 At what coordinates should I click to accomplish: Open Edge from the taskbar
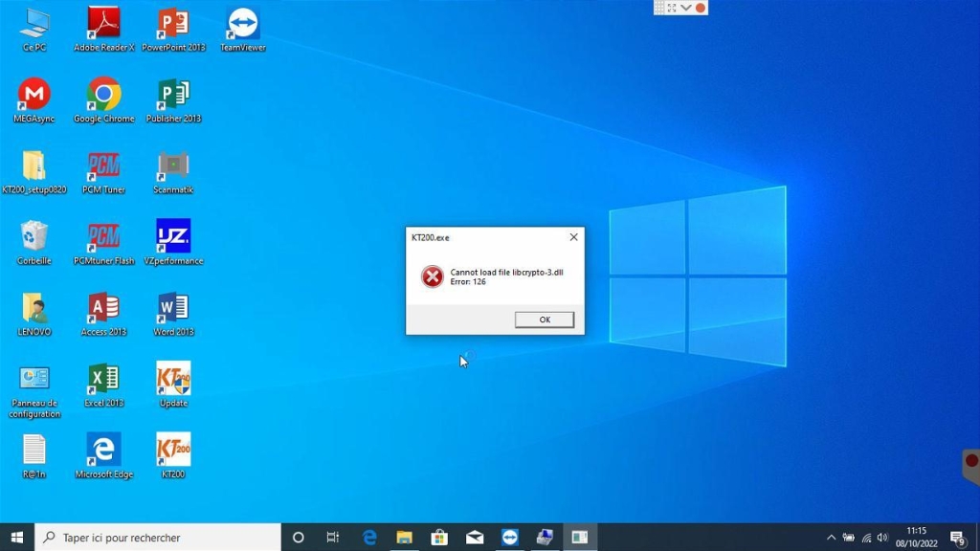pos(369,538)
